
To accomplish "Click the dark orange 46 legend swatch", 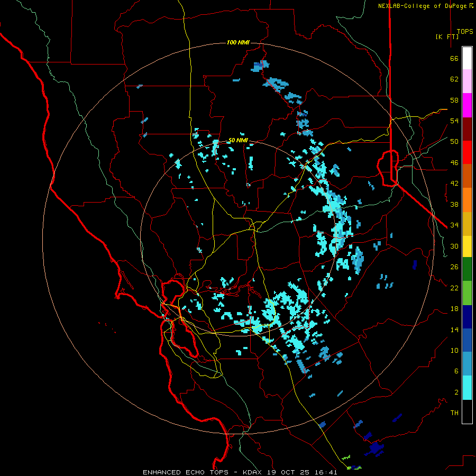I will (467, 176).
